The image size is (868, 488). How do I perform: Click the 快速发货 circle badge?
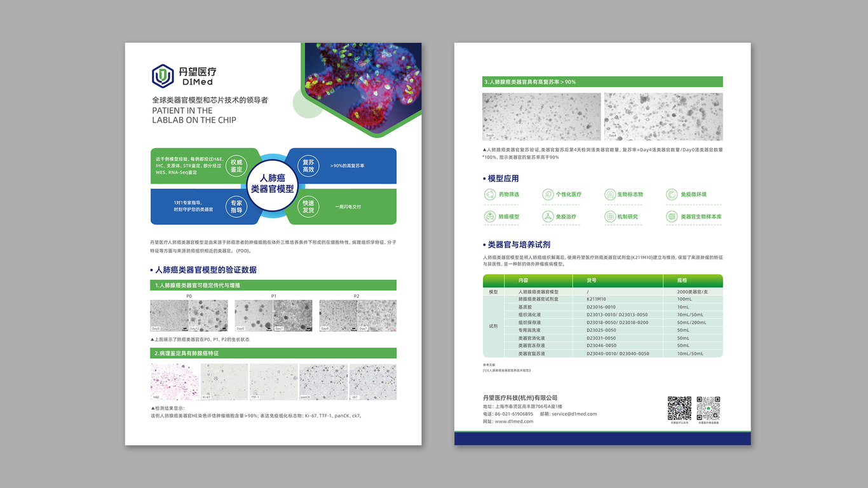click(x=308, y=207)
